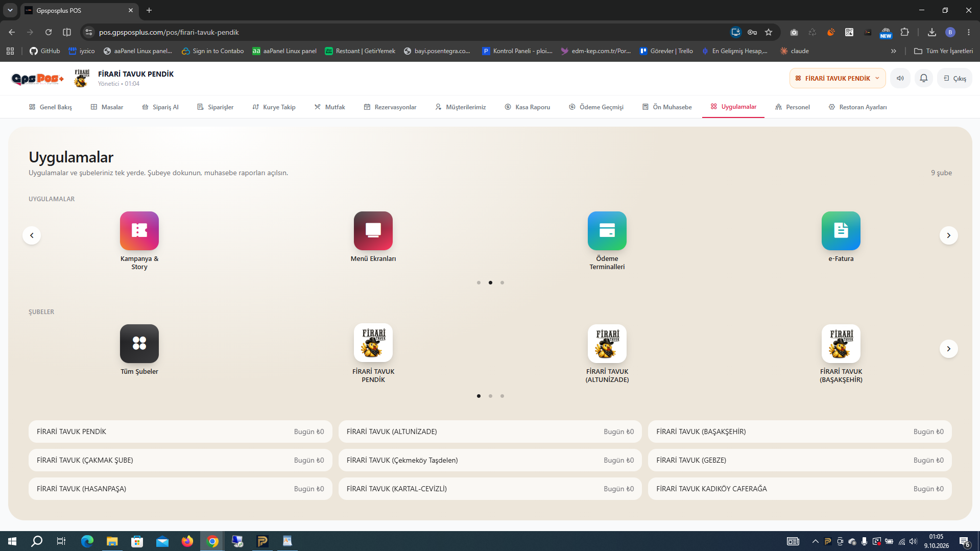Image resolution: width=980 pixels, height=551 pixels.
Task: Toggle the sound speaker icon in header
Action: pos(900,78)
